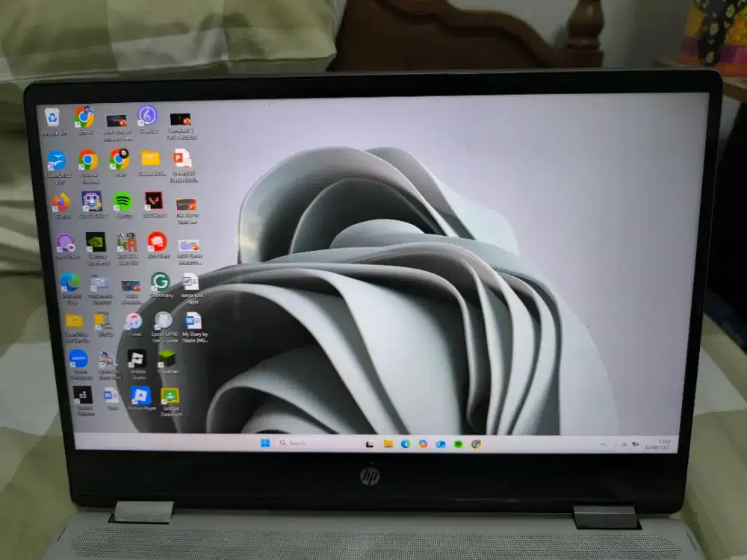The image size is (747, 560).
Task: Open TLauncher
Action: tap(167, 358)
